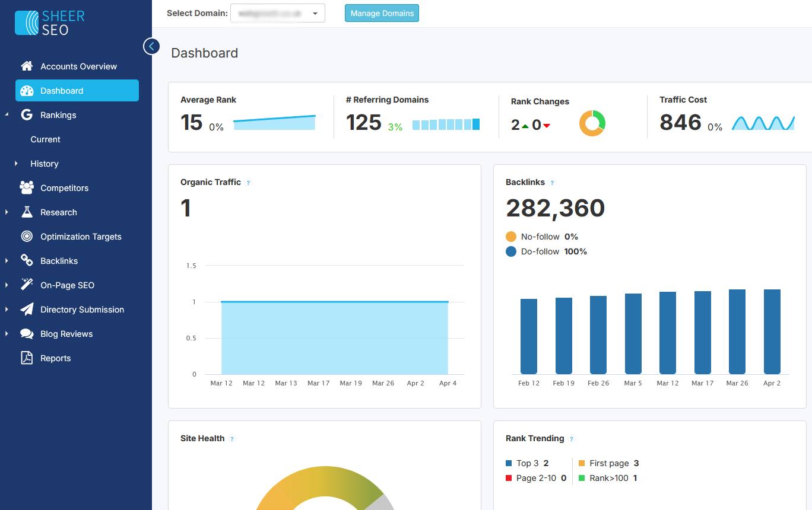Click the Directory Submission paper-plane icon
This screenshot has width=812, height=510.
pyautogui.click(x=26, y=309)
